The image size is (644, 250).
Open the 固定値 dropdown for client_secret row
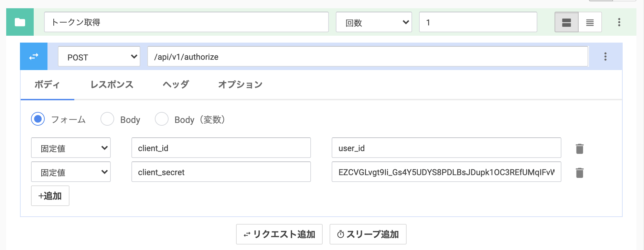coord(71,172)
